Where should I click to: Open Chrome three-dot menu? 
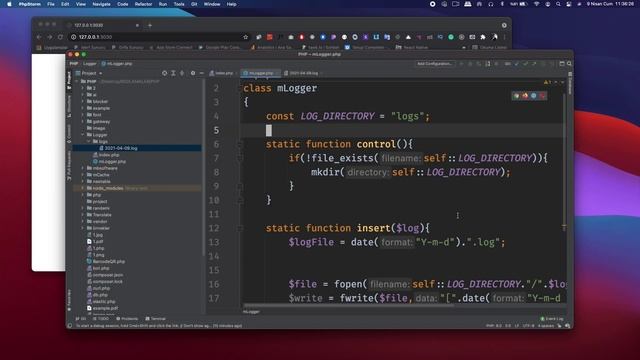coord(504,37)
